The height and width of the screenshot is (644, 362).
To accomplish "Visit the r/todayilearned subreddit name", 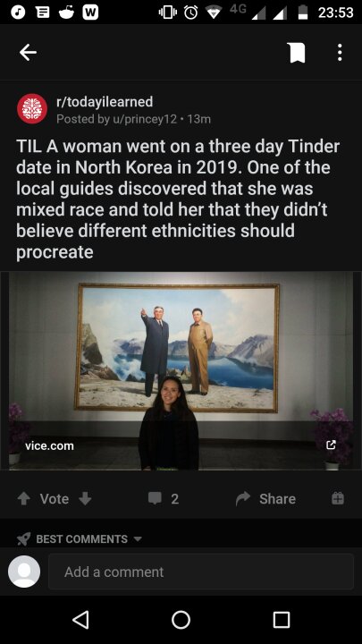I will 105,101.
